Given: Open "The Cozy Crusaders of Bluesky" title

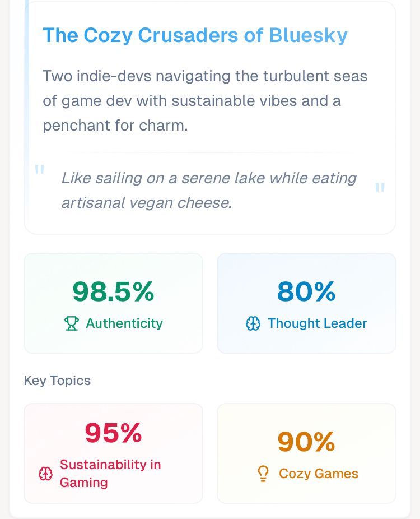Looking at the screenshot, I should click(195, 35).
